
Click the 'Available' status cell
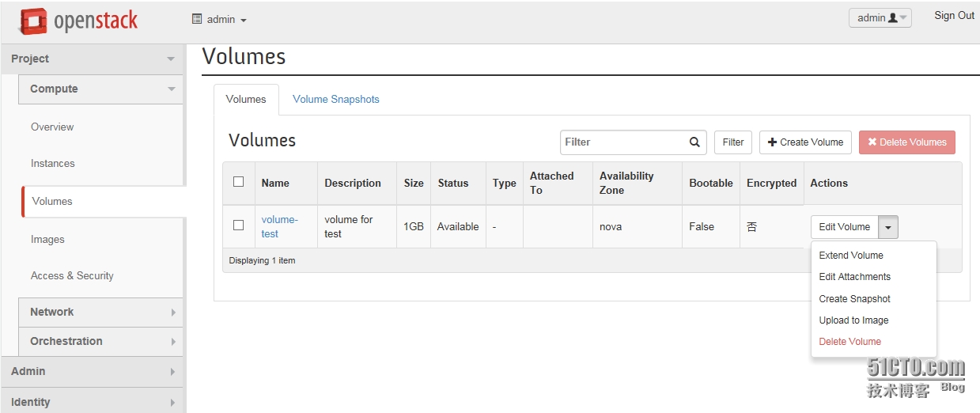pos(458,226)
